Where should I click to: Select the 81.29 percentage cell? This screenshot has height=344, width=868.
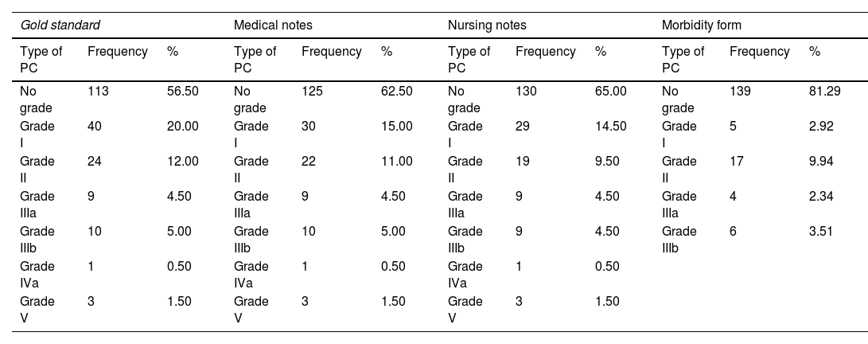825,92
